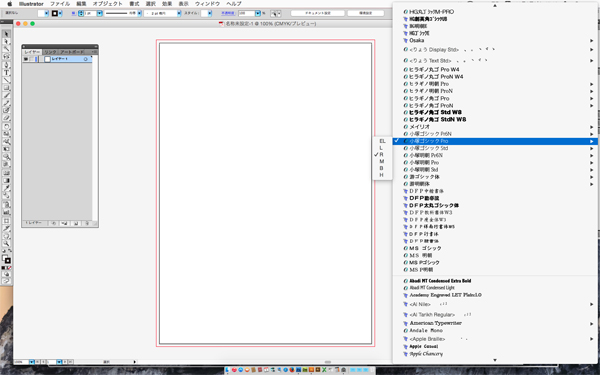Click the 環境設定 button
This screenshot has height=375, width=600.
(365, 13)
